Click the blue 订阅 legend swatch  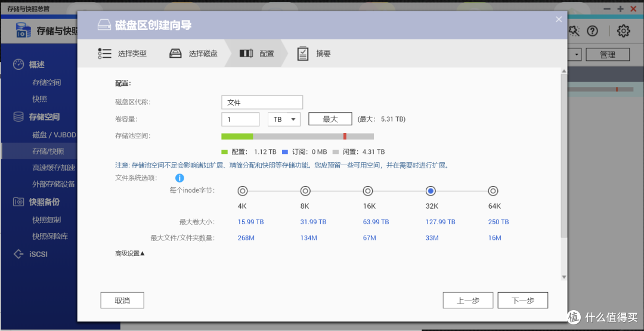pyautogui.click(x=285, y=152)
